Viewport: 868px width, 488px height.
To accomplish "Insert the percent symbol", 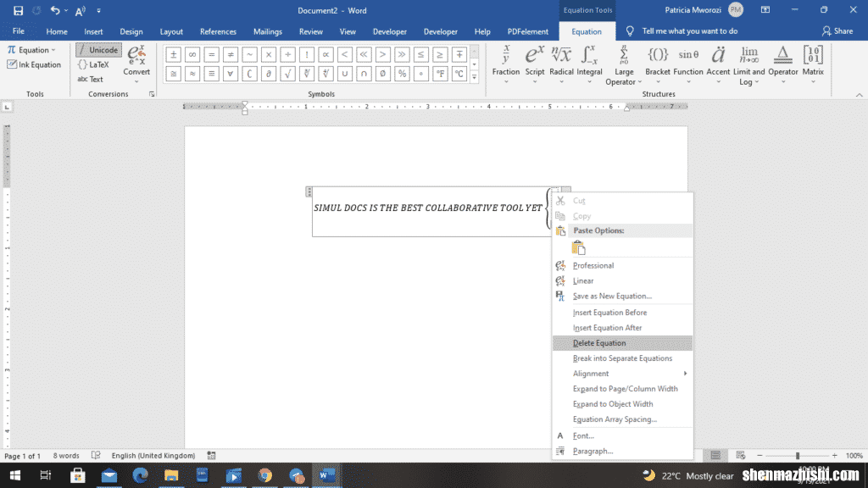I will tap(402, 73).
